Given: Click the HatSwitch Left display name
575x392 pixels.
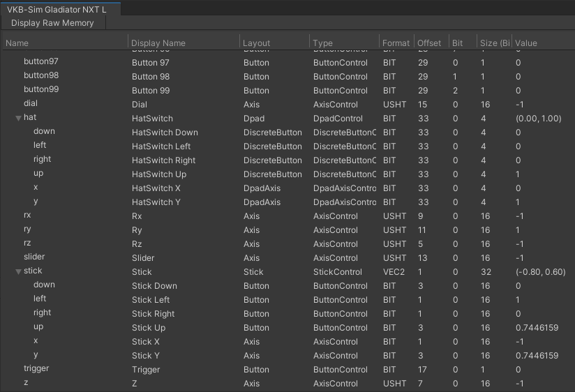Looking at the screenshot, I should point(161,146).
